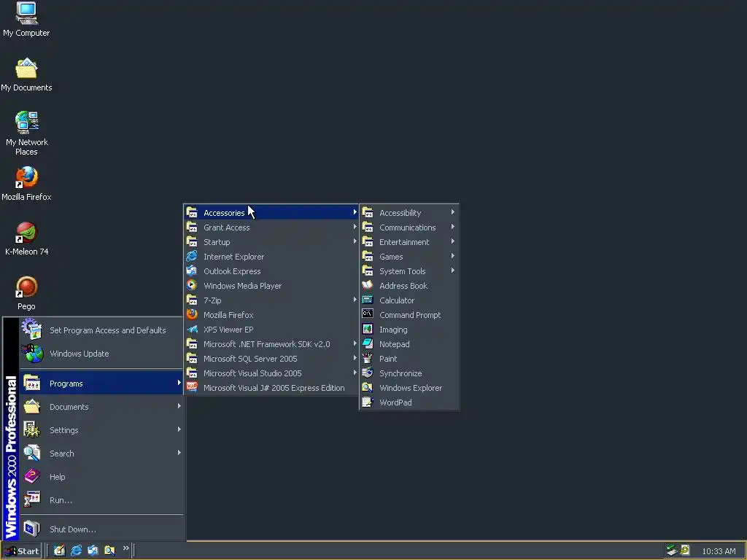The image size is (747, 560).
Task: Click the Shut Down icon in Start menu
Action: [x=32, y=529]
